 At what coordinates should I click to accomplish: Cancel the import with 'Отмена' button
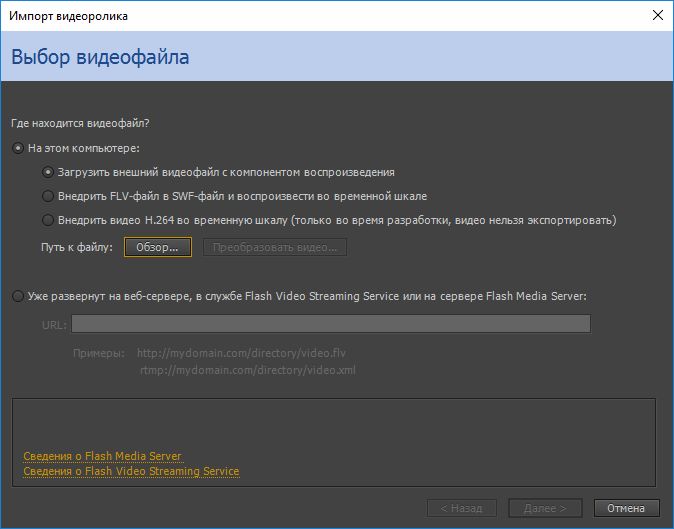click(x=626, y=508)
